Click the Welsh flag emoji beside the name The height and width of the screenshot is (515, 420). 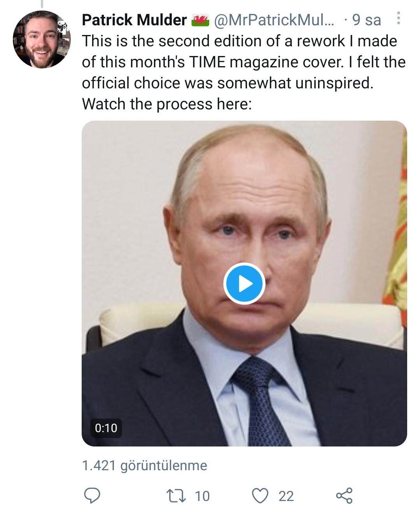[x=201, y=20]
